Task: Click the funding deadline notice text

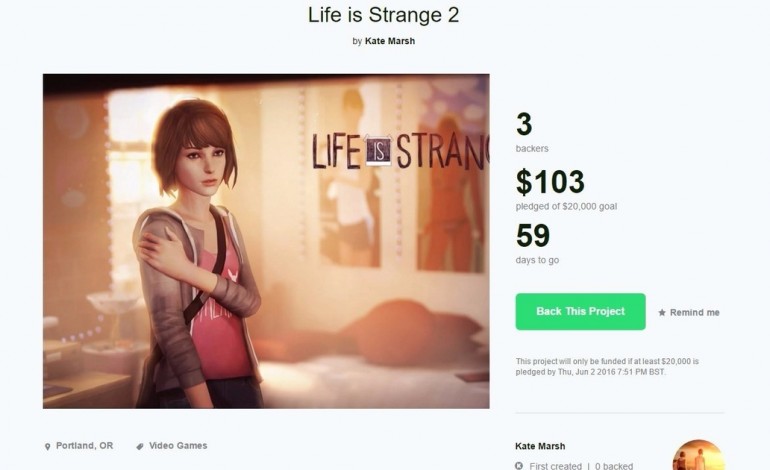Action: click(x=607, y=366)
